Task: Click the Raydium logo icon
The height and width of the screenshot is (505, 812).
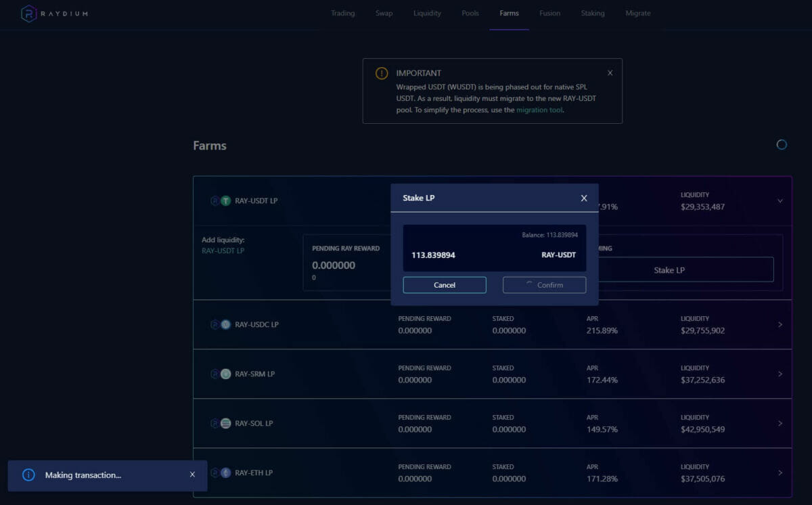Action: (x=28, y=14)
